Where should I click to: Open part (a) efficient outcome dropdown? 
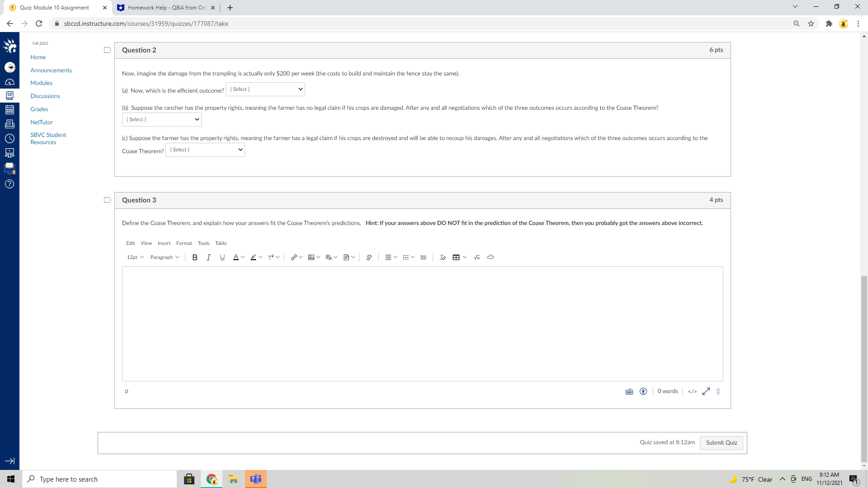click(265, 89)
